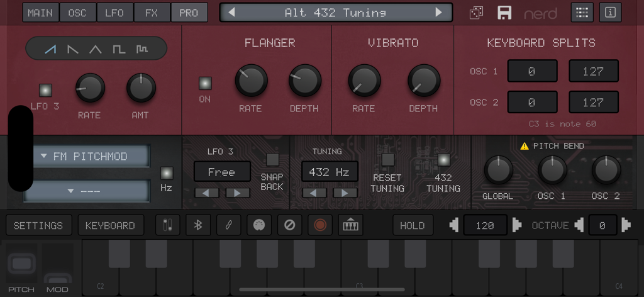Click the dice randomize preset icon
This screenshot has width=644, height=297.
click(477, 13)
